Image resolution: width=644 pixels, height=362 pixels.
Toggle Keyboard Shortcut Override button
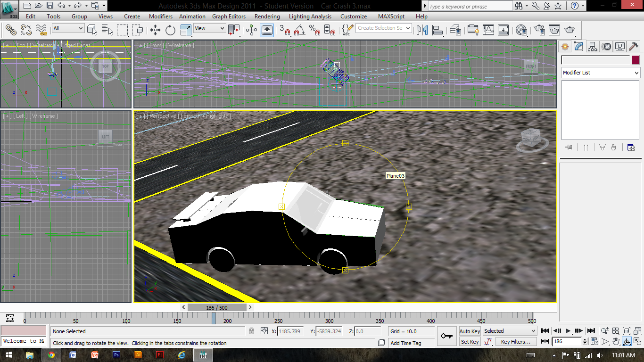[267, 30]
